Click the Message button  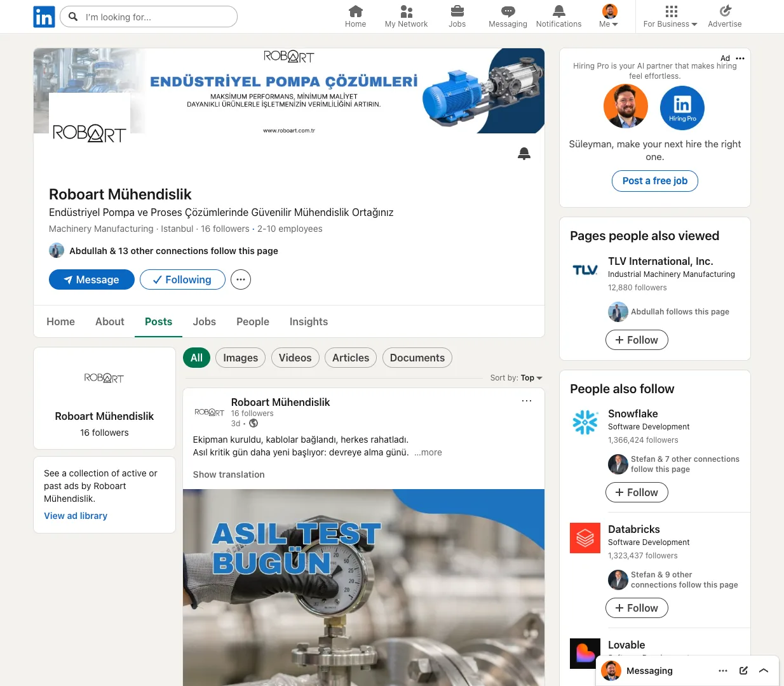pos(91,279)
